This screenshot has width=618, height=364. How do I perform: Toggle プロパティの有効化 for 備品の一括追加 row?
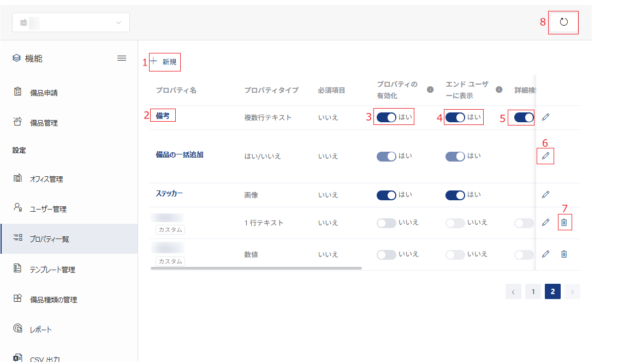click(x=387, y=157)
